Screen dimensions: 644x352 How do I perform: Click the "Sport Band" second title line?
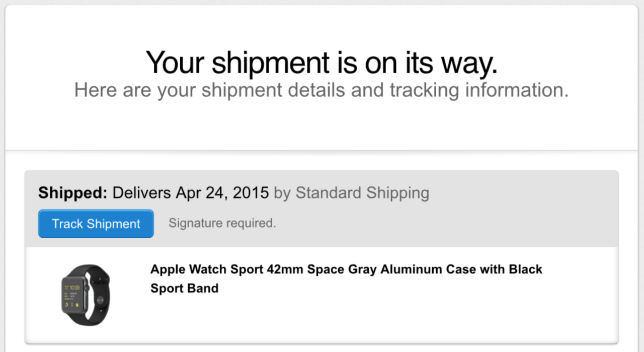tap(184, 289)
